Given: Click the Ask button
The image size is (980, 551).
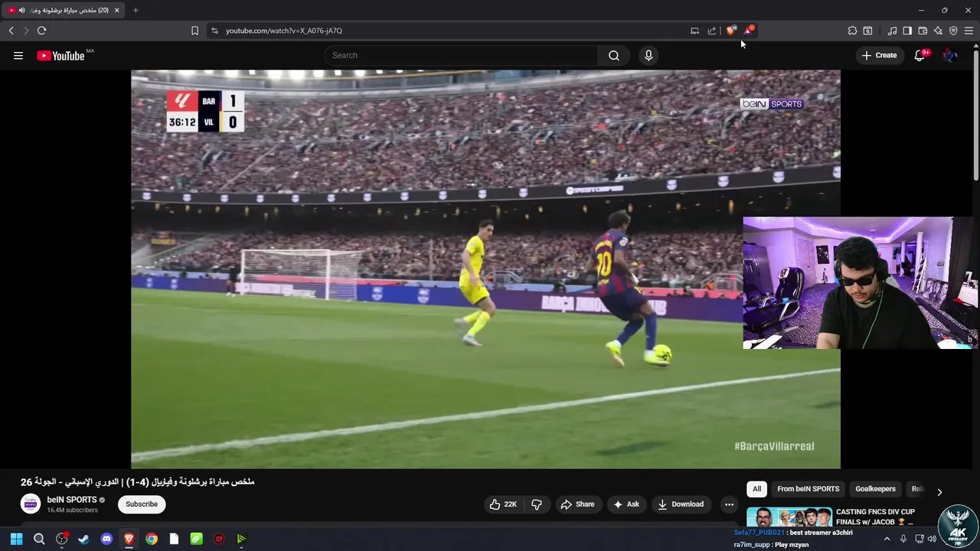Looking at the screenshot, I should [626, 504].
